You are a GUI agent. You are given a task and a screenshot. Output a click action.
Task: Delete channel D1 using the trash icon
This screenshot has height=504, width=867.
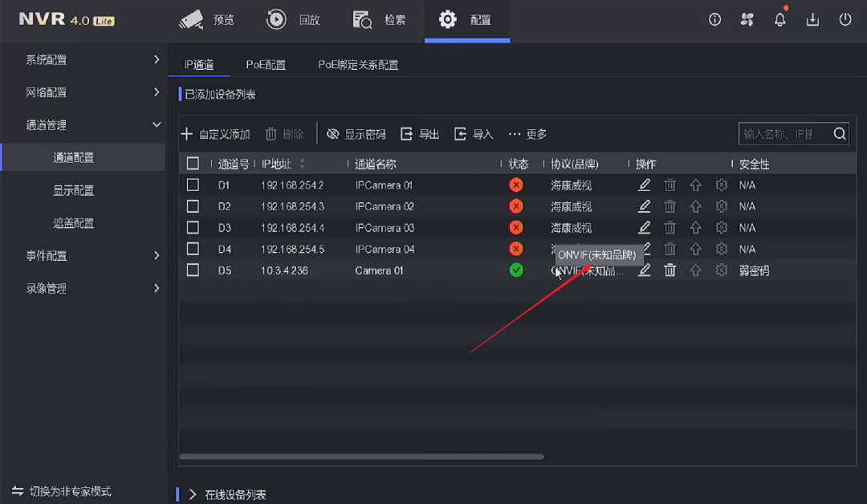[x=670, y=185]
